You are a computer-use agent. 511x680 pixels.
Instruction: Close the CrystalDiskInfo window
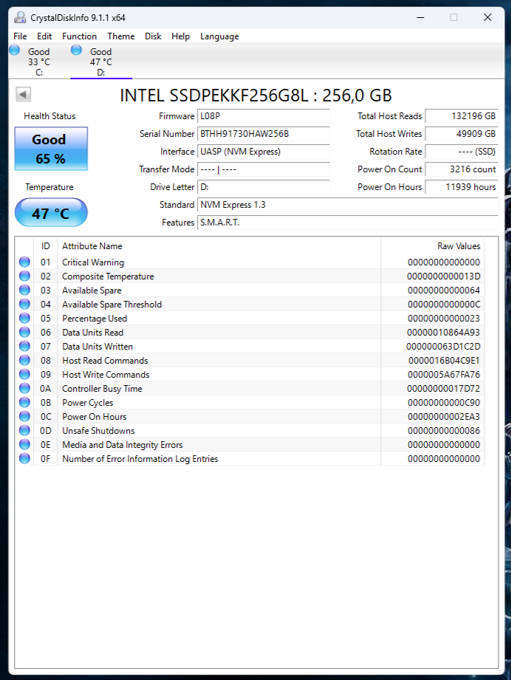pos(488,17)
